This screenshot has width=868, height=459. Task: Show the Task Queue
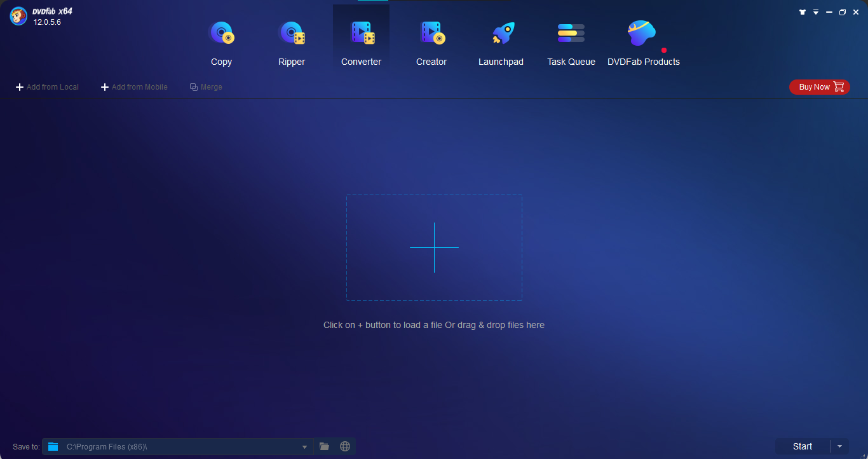(x=571, y=43)
